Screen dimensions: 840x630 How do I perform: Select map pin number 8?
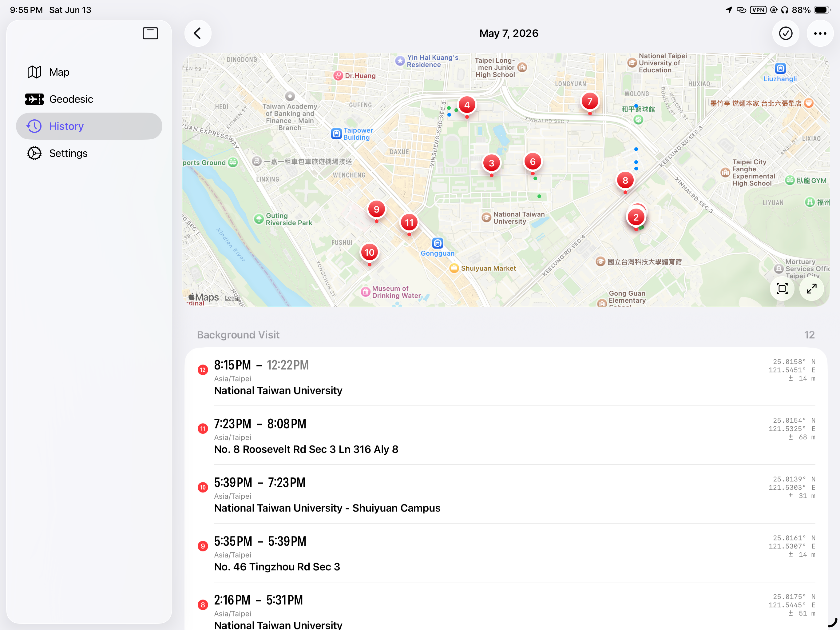625,181
